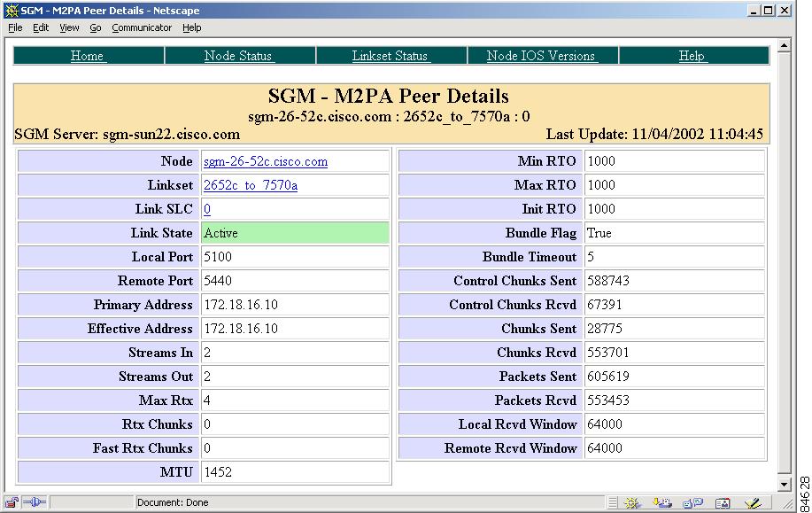Click the Max RTO value 1000

coord(601,185)
